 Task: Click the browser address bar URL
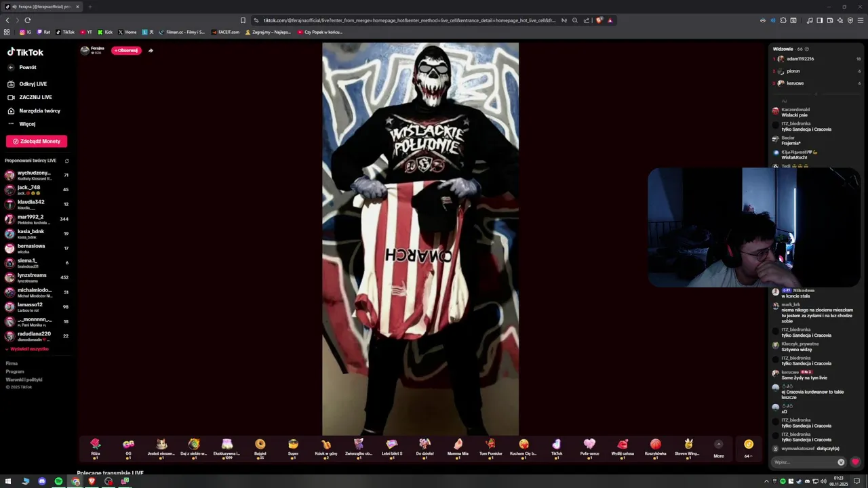409,20
